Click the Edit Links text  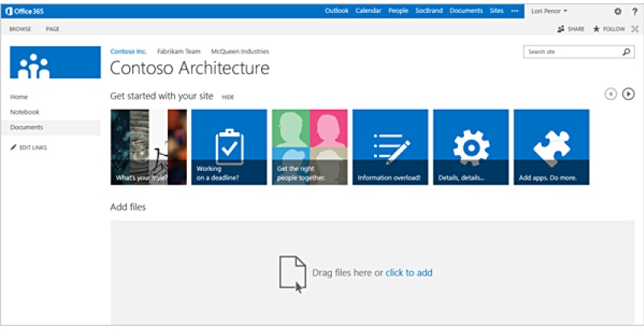(x=33, y=148)
